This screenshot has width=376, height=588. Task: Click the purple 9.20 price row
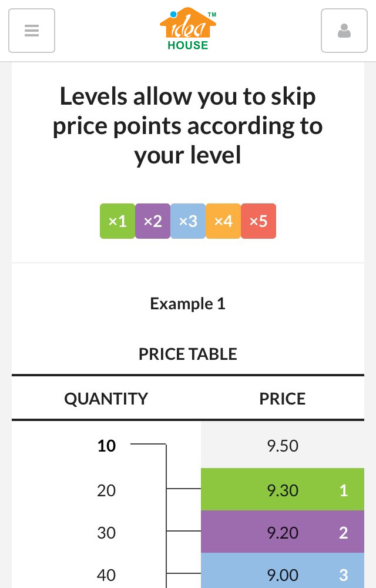(x=283, y=532)
